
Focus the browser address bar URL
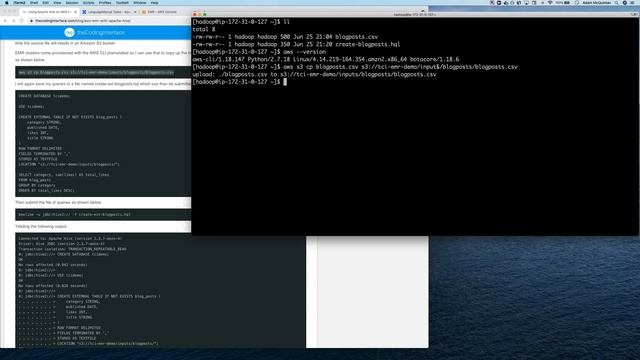click(83, 21)
